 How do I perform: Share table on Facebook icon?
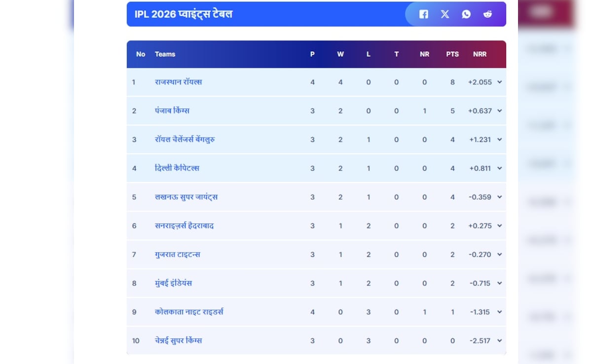click(424, 14)
